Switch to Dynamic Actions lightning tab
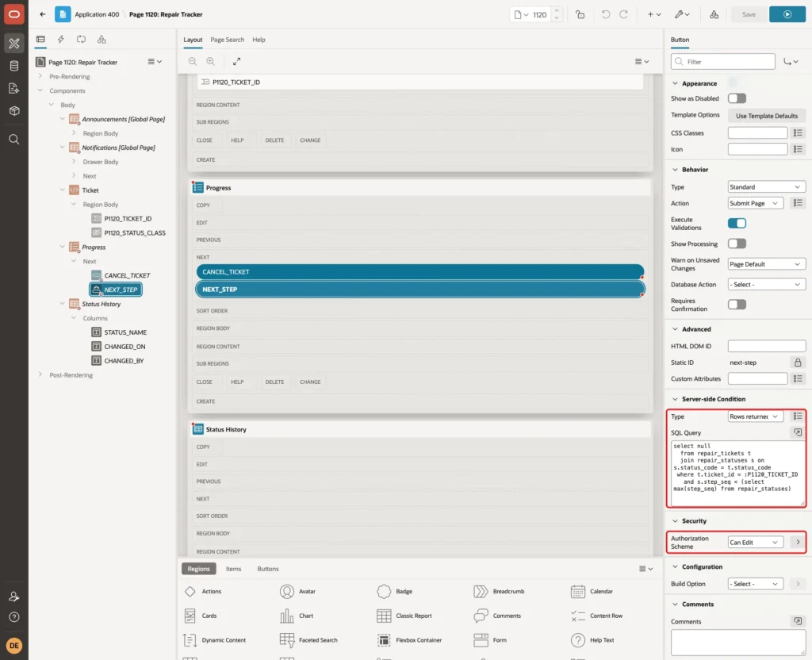This screenshot has width=812, height=660. click(60, 40)
